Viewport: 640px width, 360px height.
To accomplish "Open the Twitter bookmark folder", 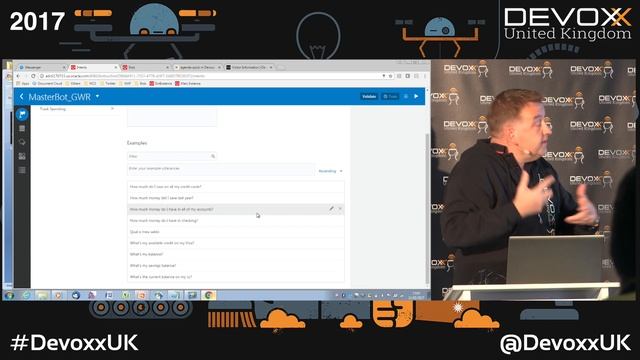I will 108,83.
